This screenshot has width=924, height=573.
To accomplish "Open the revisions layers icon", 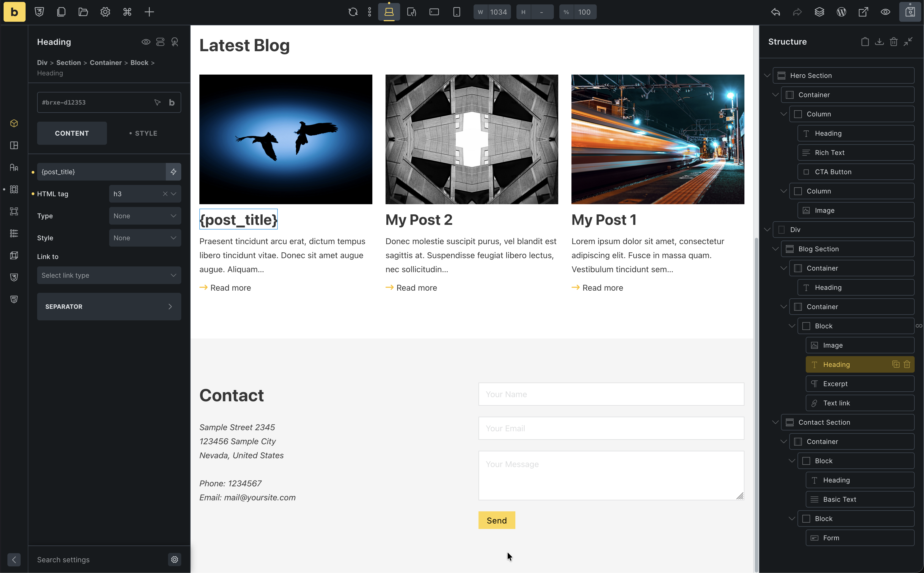I will point(819,12).
